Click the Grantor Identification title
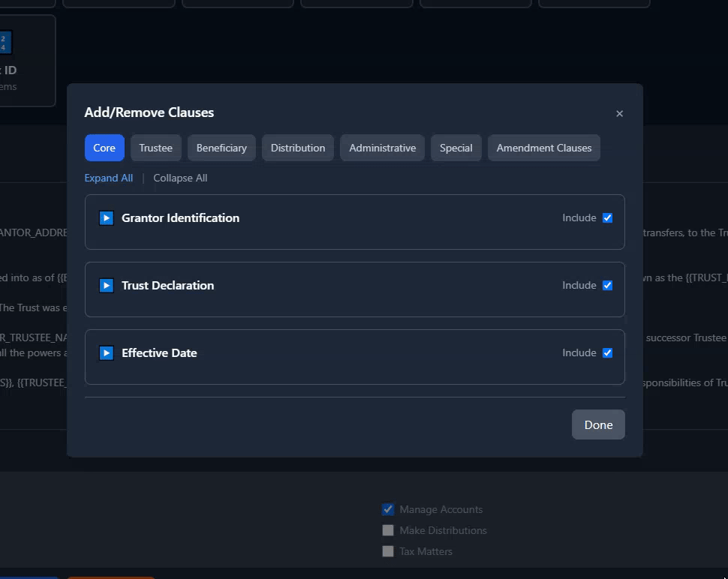The image size is (728, 579). [x=181, y=218]
